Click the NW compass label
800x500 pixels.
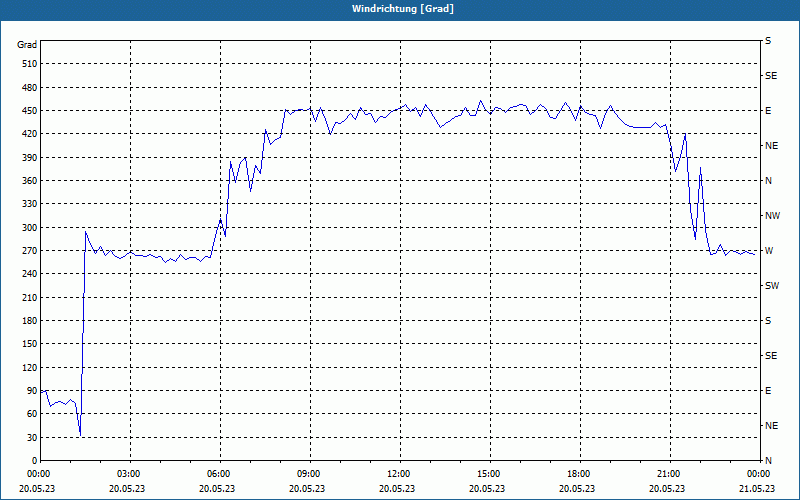click(x=772, y=216)
